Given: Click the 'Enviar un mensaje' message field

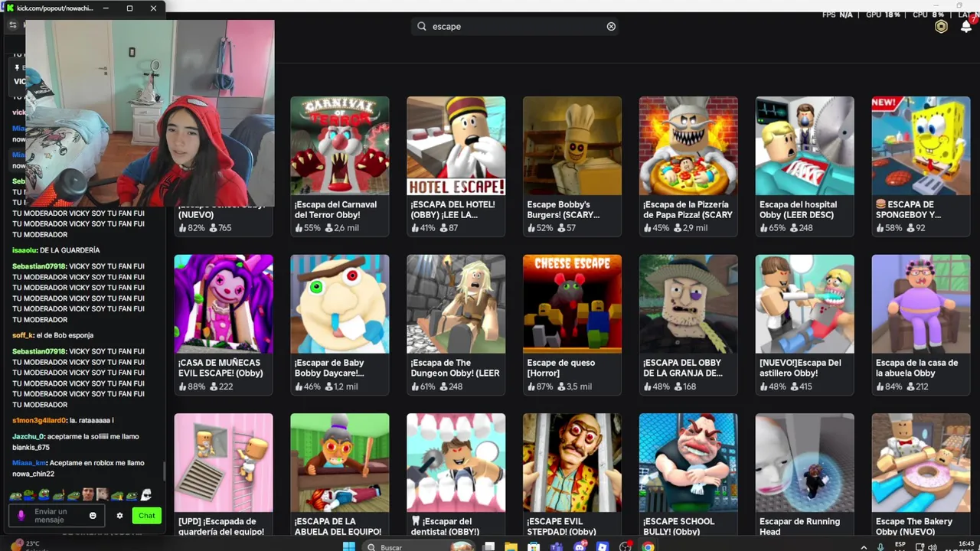Looking at the screenshot, I should click(x=58, y=516).
